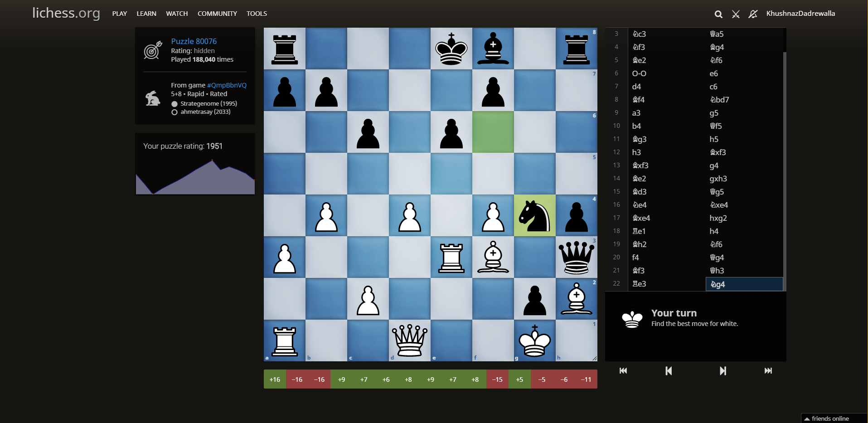This screenshot has height=423, width=868.
Task: Click the crossed-swords challenges icon
Action: tap(735, 14)
